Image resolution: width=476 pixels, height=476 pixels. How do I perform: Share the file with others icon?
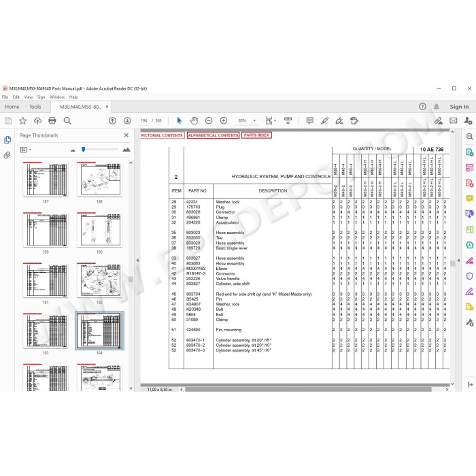click(468, 121)
